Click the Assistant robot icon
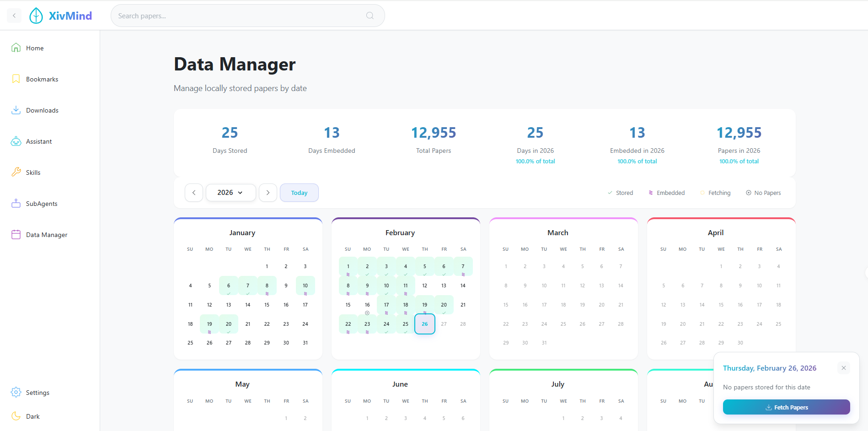This screenshot has height=431, width=868. pyautogui.click(x=16, y=141)
